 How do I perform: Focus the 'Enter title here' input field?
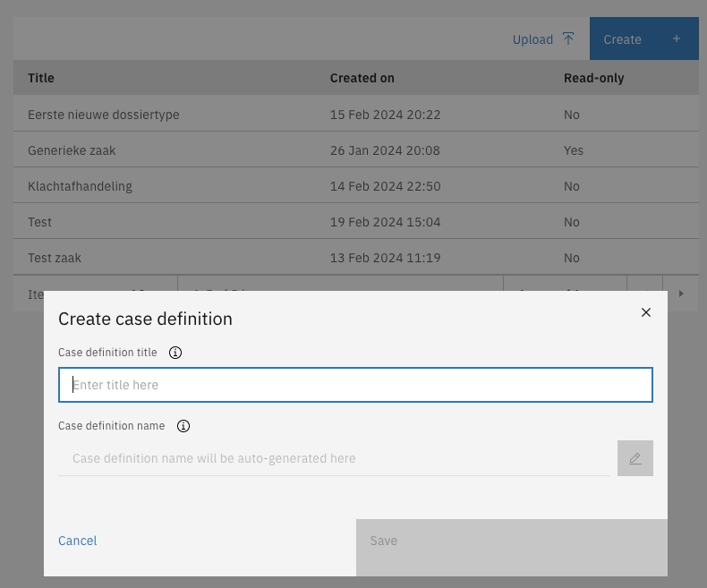(355, 385)
